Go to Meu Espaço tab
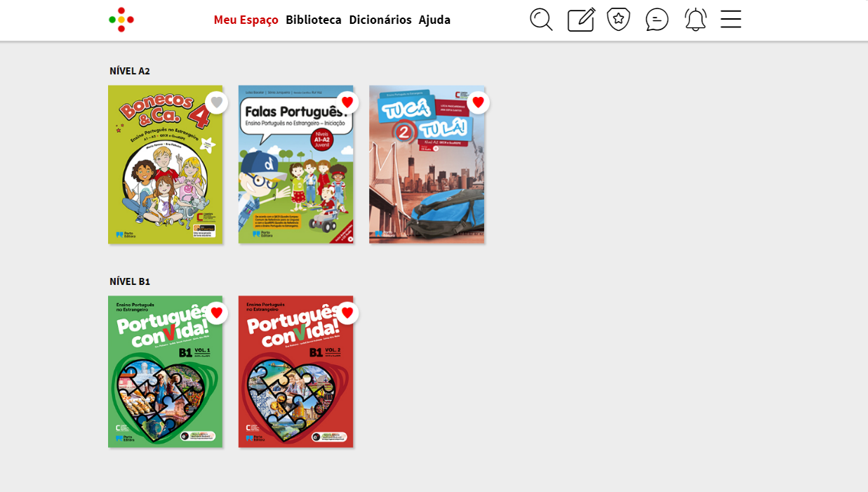Viewport: 868px width, 492px height. point(246,20)
